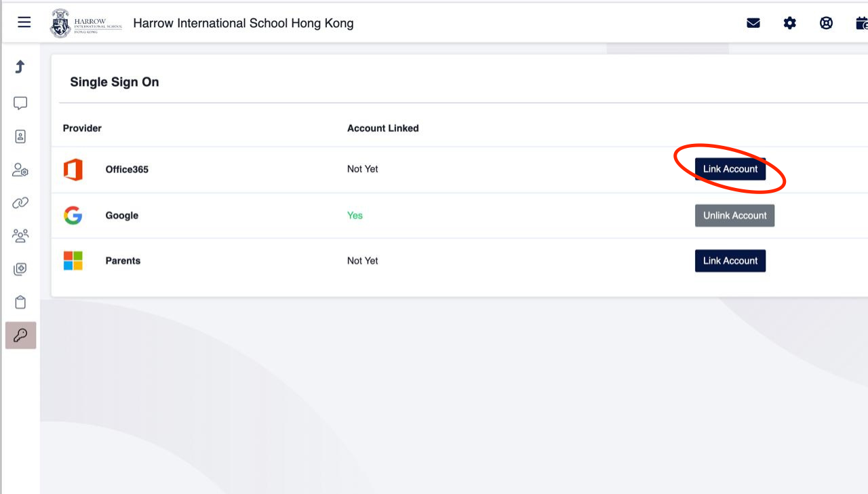Click the Not Yet status for Parents
The image size is (868, 494).
pyautogui.click(x=363, y=261)
